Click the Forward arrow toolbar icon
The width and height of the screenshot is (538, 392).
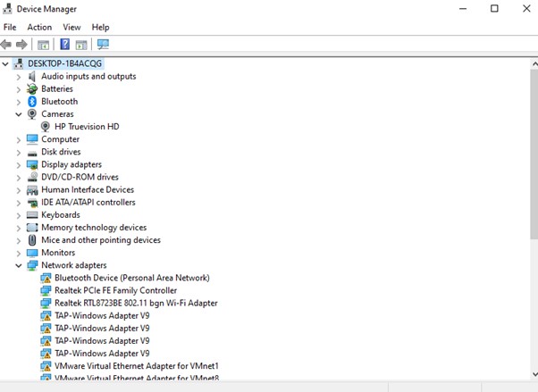(x=21, y=45)
